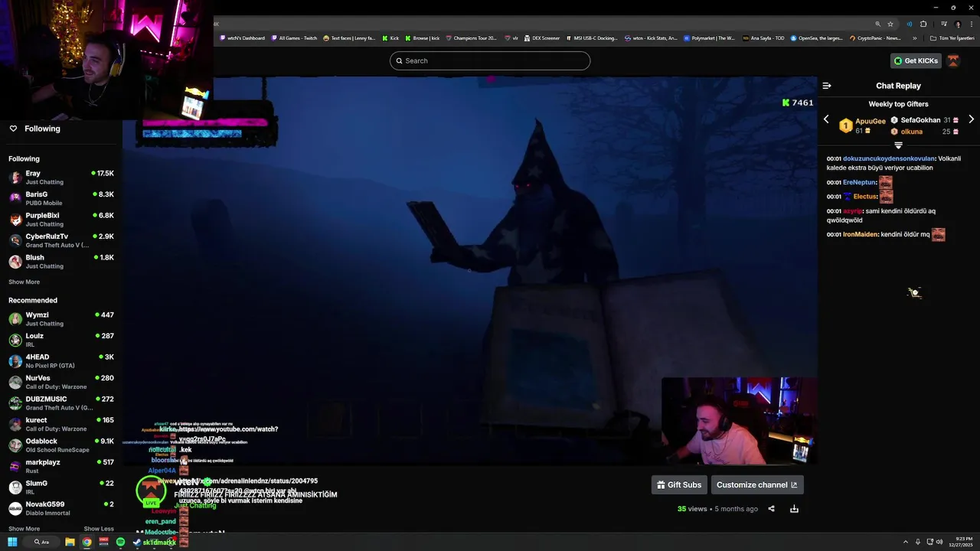Screen dimensions: 980x551
Task: Collapse Recommended list with Show Less
Action: click(99, 529)
